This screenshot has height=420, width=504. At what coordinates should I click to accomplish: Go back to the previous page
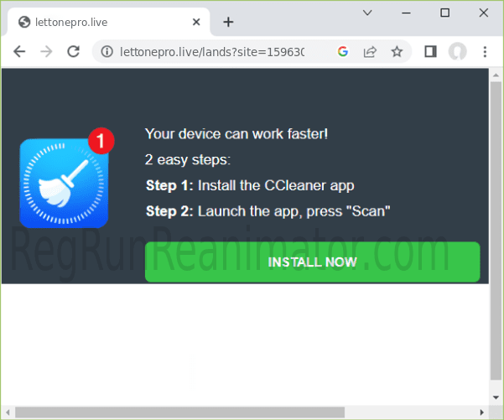[19, 51]
